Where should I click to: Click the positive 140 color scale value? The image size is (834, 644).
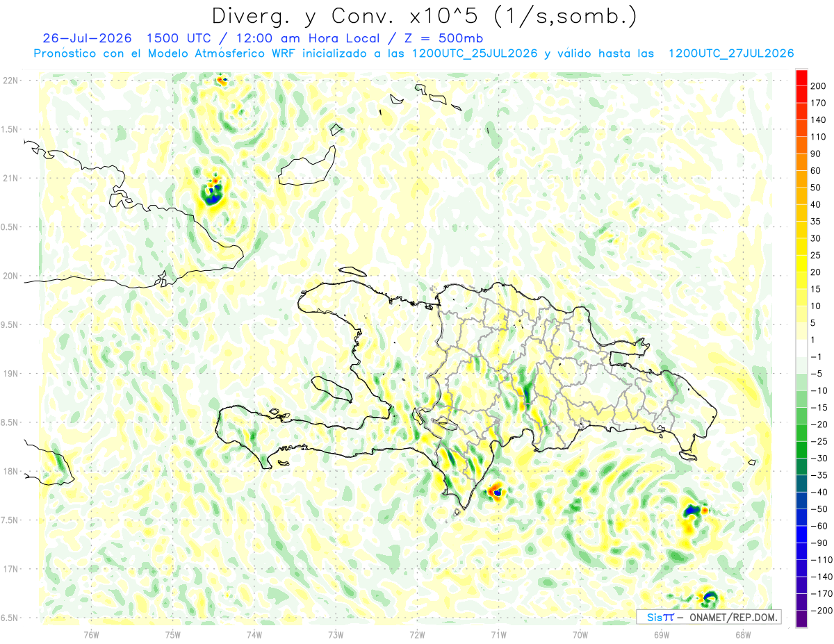[x=818, y=119]
